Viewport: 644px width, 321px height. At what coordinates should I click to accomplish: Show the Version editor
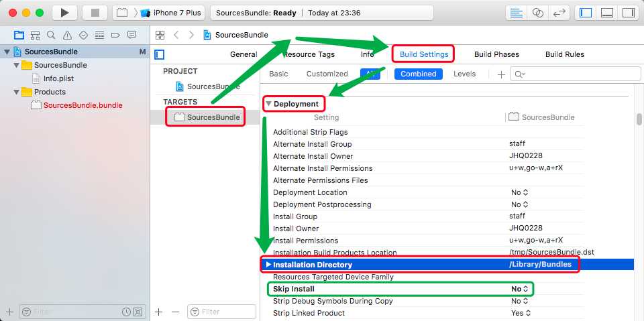559,13
